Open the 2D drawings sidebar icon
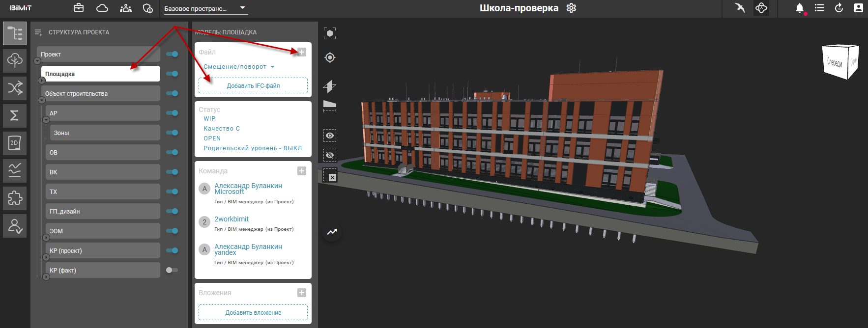Viewport: 868px width, 328px height. (15, 143)
